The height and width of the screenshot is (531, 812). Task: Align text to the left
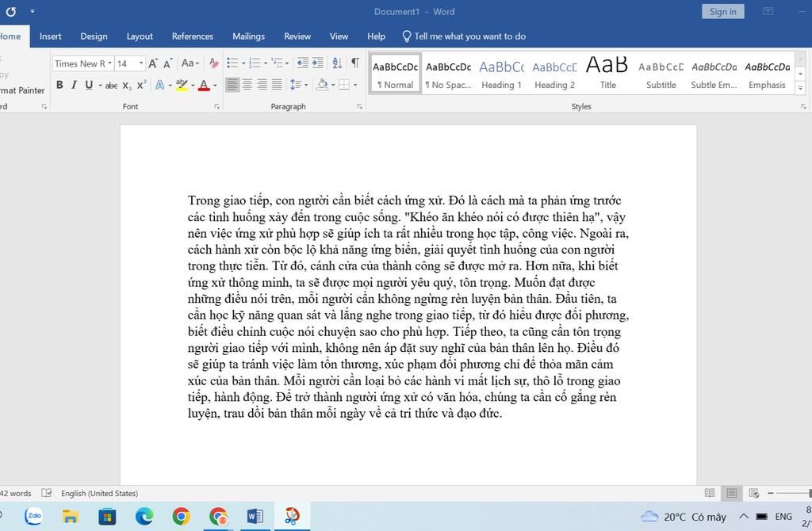coord(232,84)
